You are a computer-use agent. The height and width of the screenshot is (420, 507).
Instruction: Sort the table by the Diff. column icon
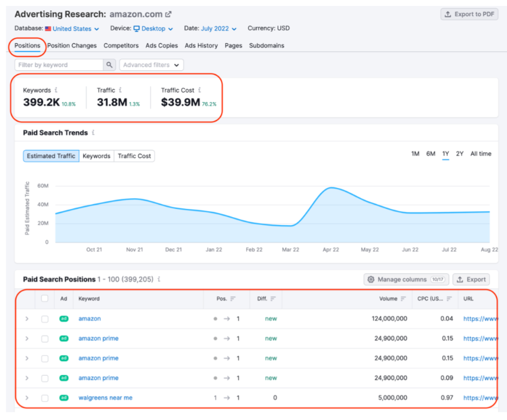point(274,298)
